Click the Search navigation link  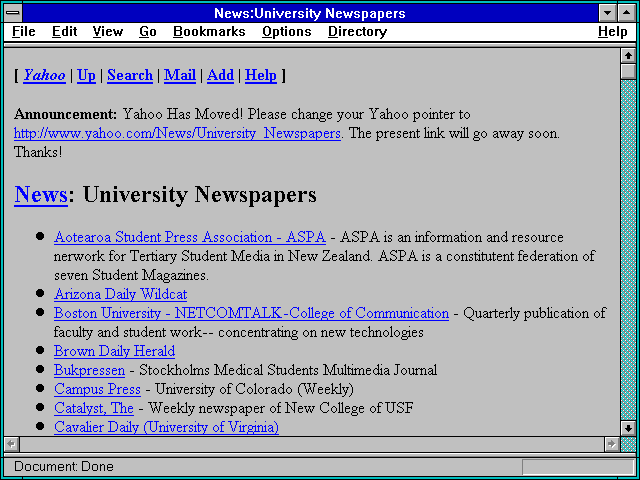(x=130, y=76)
